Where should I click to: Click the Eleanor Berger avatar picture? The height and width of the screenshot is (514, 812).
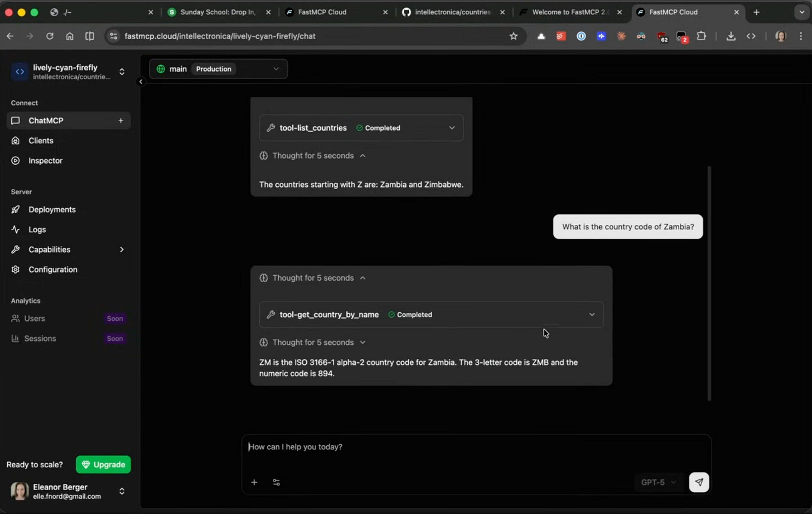tap(20, 491)
